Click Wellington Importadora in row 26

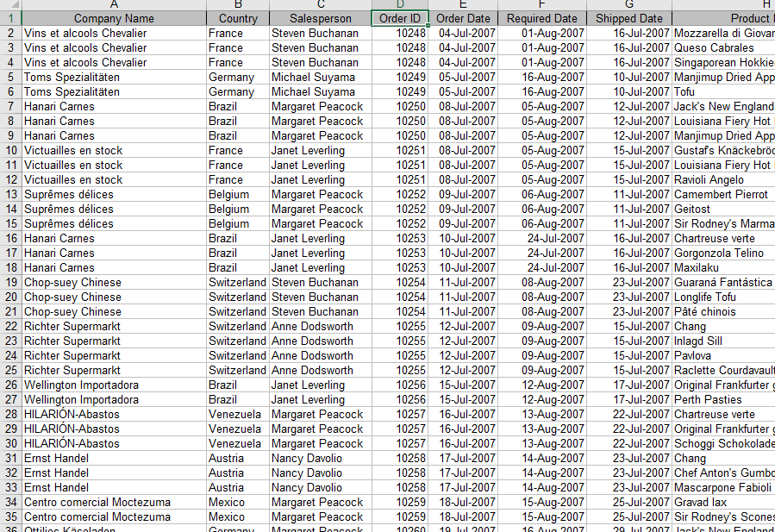[114, 385]
